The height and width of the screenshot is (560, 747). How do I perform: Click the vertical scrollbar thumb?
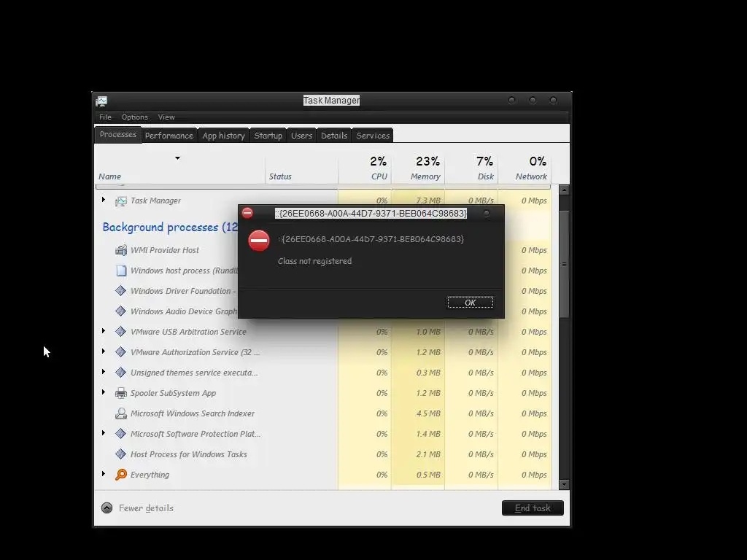point(564,264)
